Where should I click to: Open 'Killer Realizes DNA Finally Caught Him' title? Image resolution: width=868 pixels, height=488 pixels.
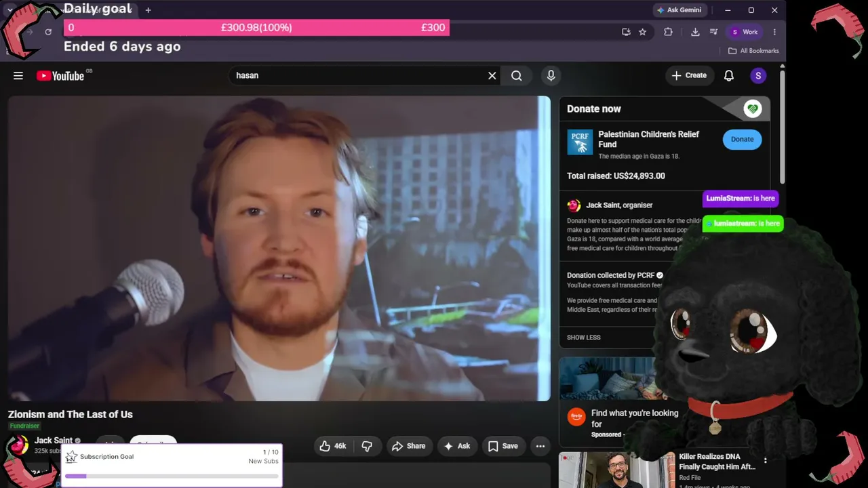[x=717, y=462]
